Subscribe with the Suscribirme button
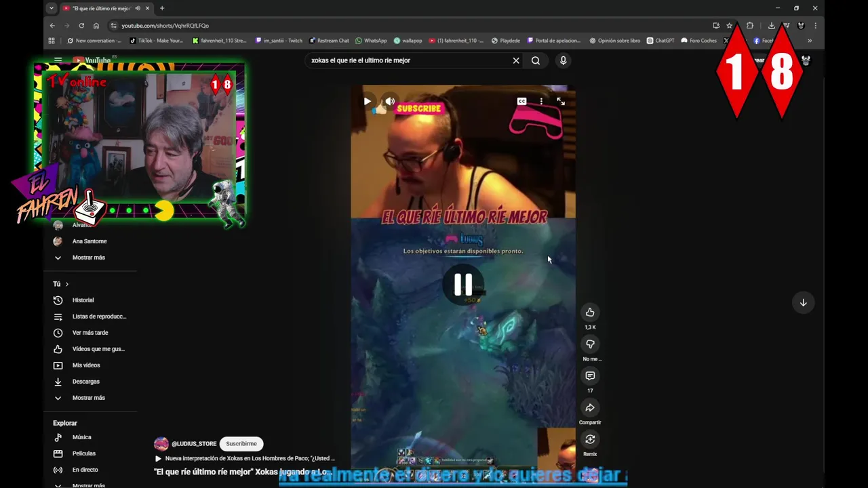Image resolution: width=868 pixels, height=488 pixels. (x=241, y=444)
